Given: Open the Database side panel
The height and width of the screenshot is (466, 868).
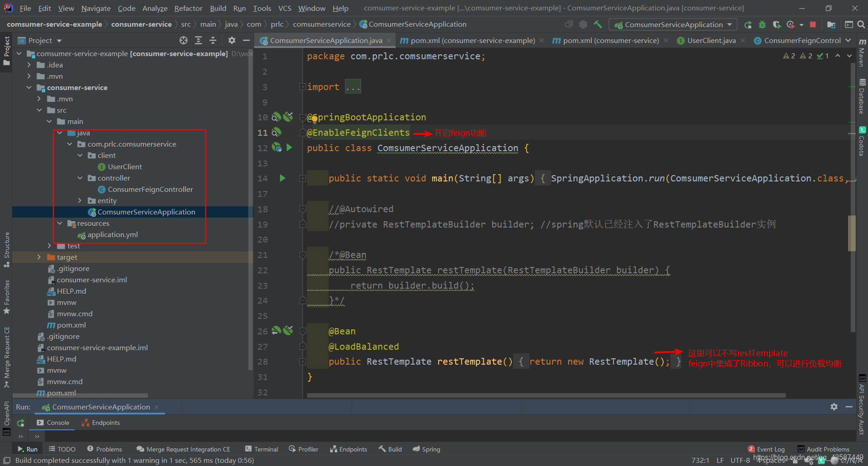Looking at the screenshot, I should 862,96.
